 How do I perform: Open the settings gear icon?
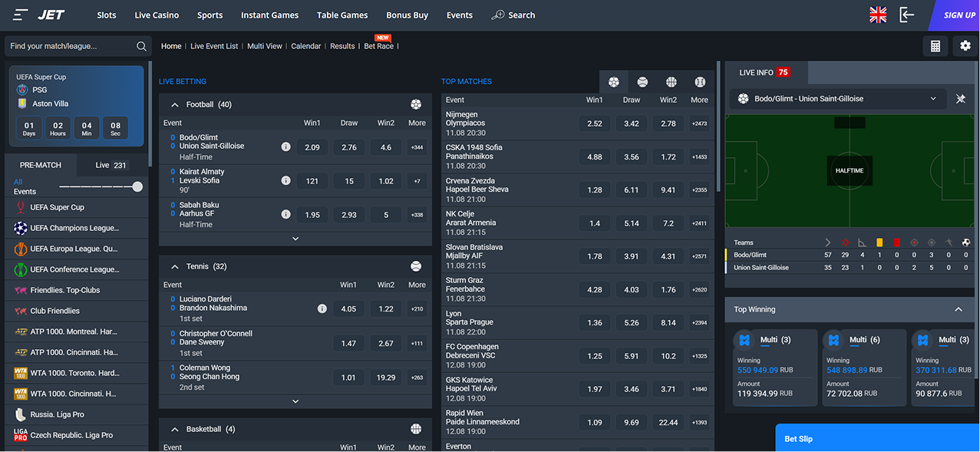tap(965, 46)
